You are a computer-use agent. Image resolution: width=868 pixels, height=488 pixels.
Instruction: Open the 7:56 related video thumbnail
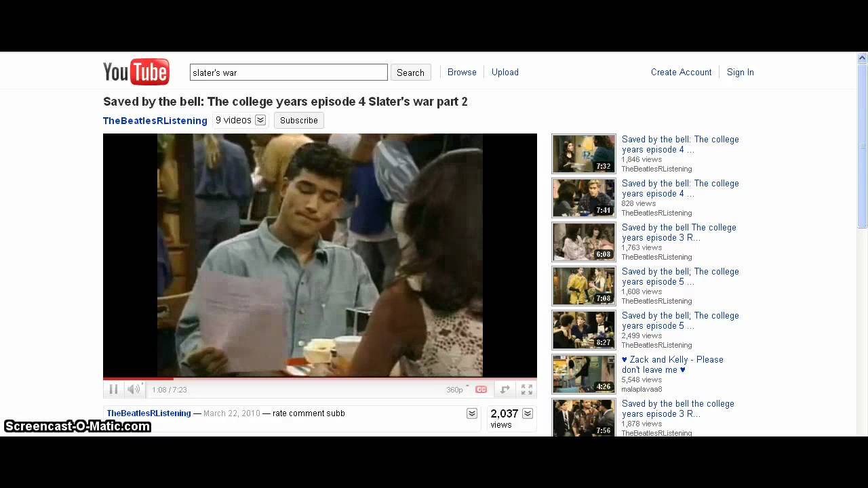coord(583,417)
